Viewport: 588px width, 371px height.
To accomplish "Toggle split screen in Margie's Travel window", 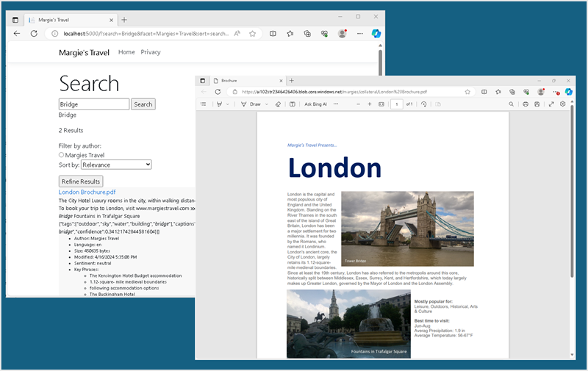I will coord(273,34).
